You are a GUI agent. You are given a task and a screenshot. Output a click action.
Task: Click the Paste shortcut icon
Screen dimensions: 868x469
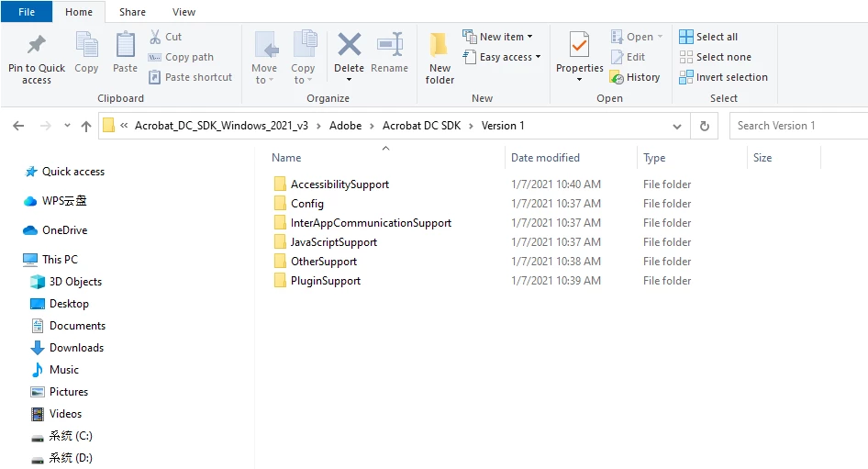154,77
